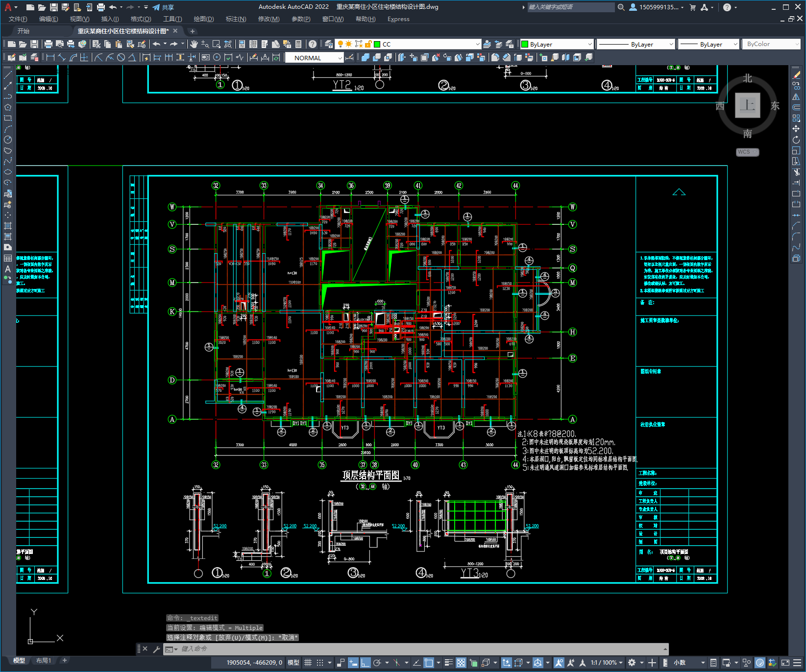Toggle Ortho mode in status bar
The height and width of the screenshot is (672, 806).
coord(365,663)
